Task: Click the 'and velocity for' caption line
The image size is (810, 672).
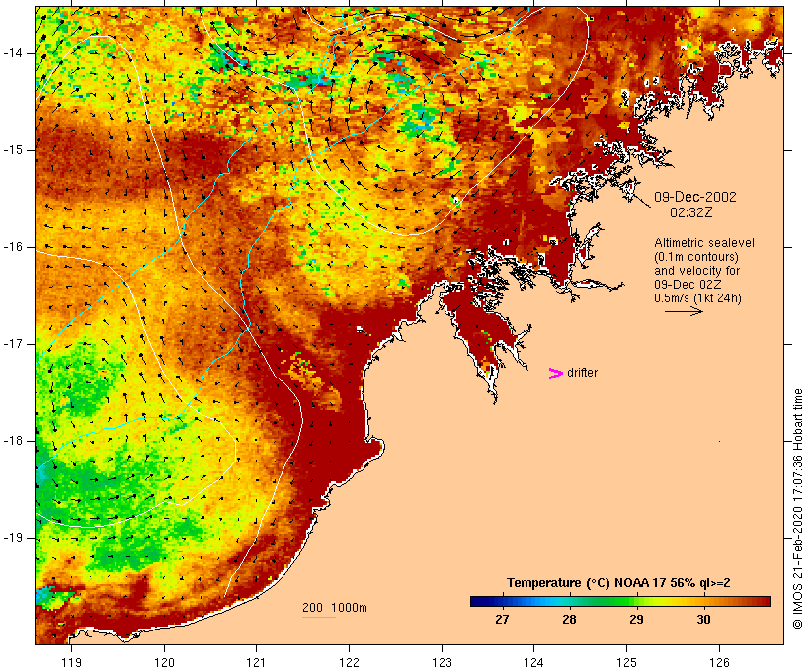Action: click(696, 271)
